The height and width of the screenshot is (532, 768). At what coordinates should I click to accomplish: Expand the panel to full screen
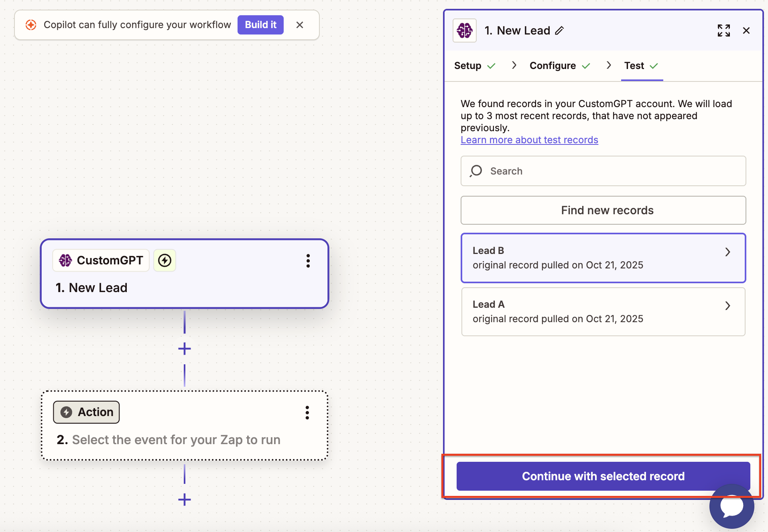tap(724, 30)
